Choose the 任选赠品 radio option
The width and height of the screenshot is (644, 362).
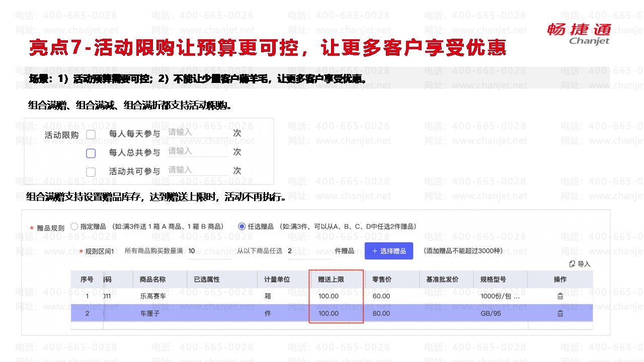pyautogui.click(x=242, y=227)
